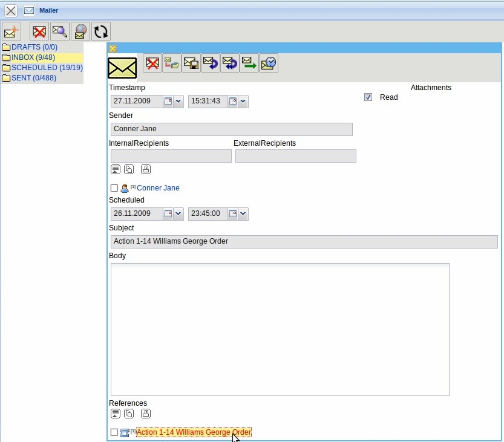The width and height of the screenshot is (504, 442).
Task: Fetch external mail with the globe icon
Action: (80, 31)
